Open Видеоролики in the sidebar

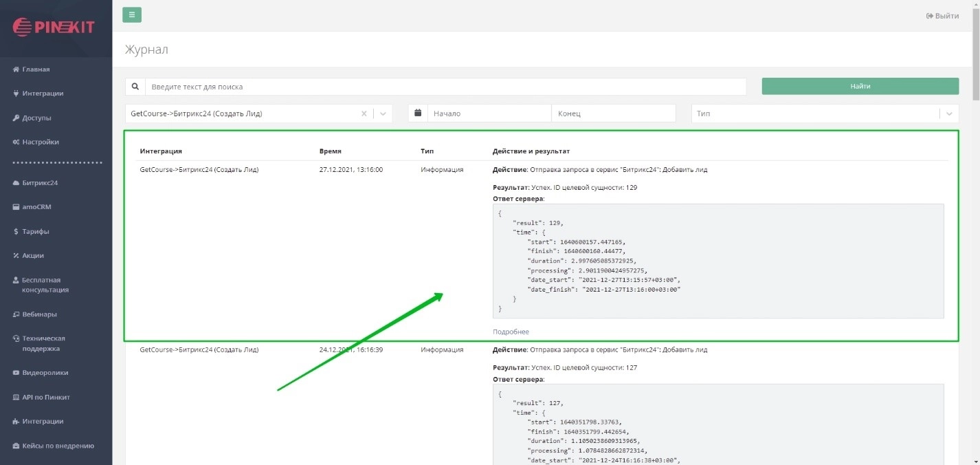click(x=45, y=373)
